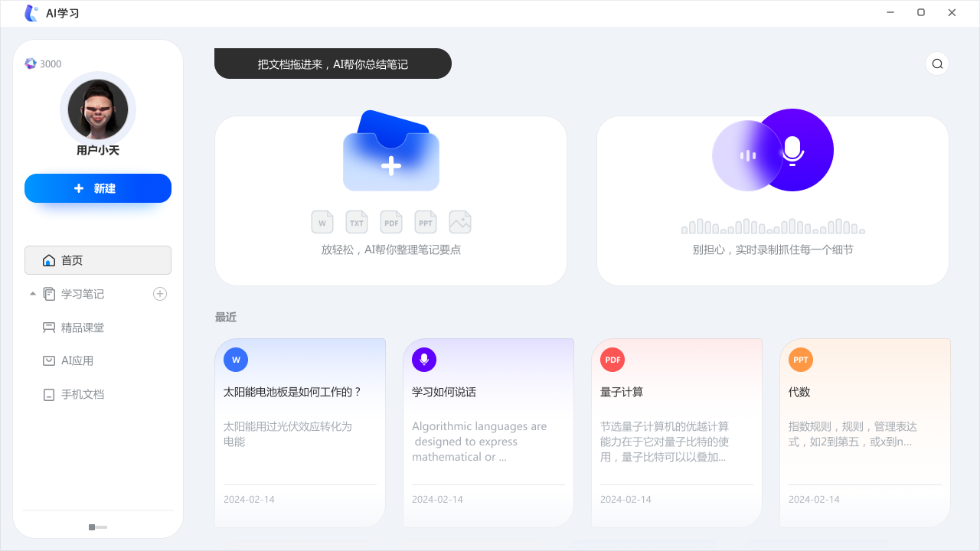Open the search icon
The image size is (980, 551).
click(x=937, y=64)
